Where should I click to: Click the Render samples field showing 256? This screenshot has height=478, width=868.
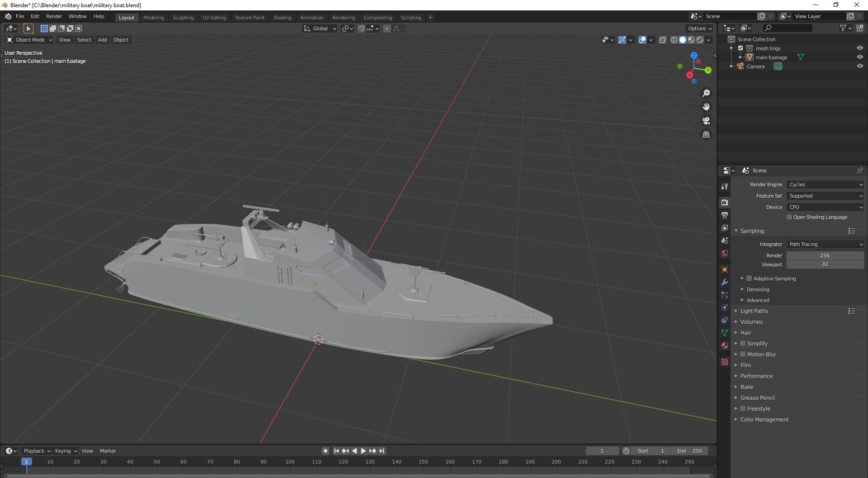click(x=825, y=256)
